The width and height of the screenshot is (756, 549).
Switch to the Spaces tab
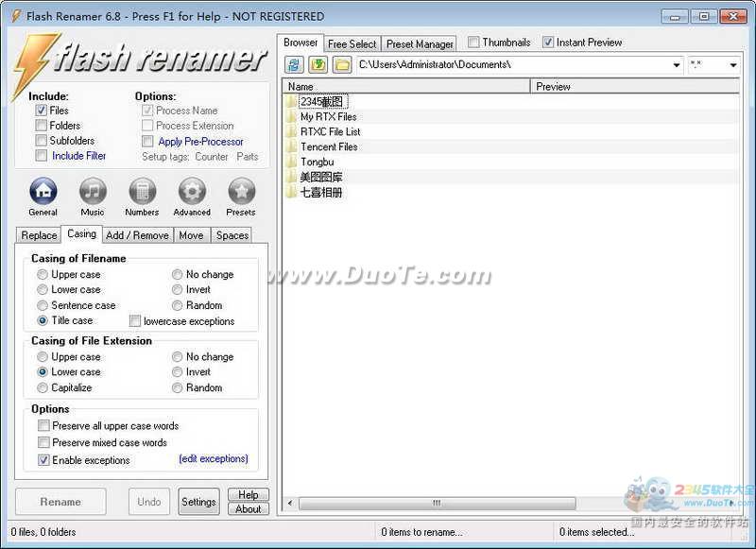pos(232,235)
